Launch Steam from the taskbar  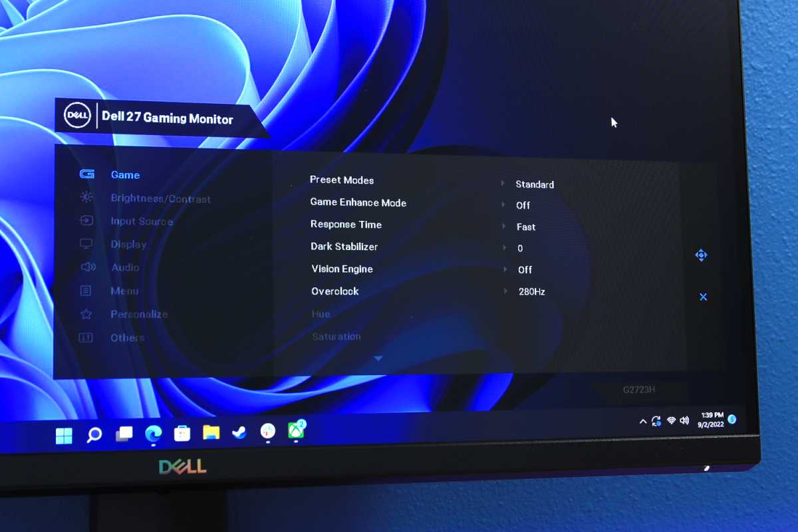click(x=239, y=432)
